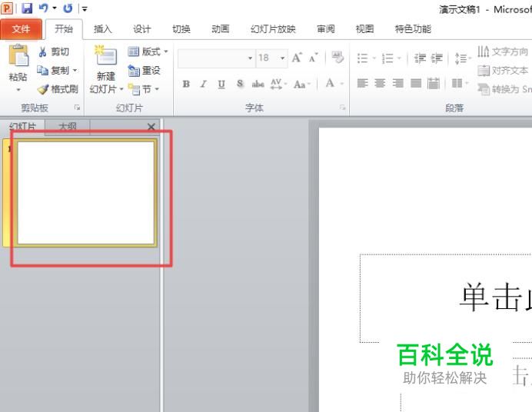This screenshot has height=412, width=532.
Task: Click the 文字方向 text direction button
Action: coord(504,51)
